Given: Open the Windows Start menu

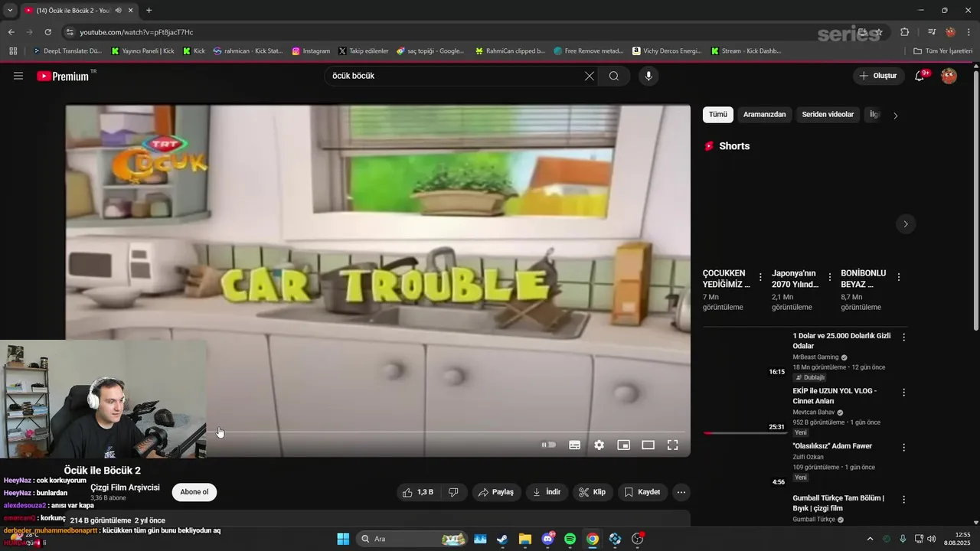Looking at the screenshot, I should (343, 539).
